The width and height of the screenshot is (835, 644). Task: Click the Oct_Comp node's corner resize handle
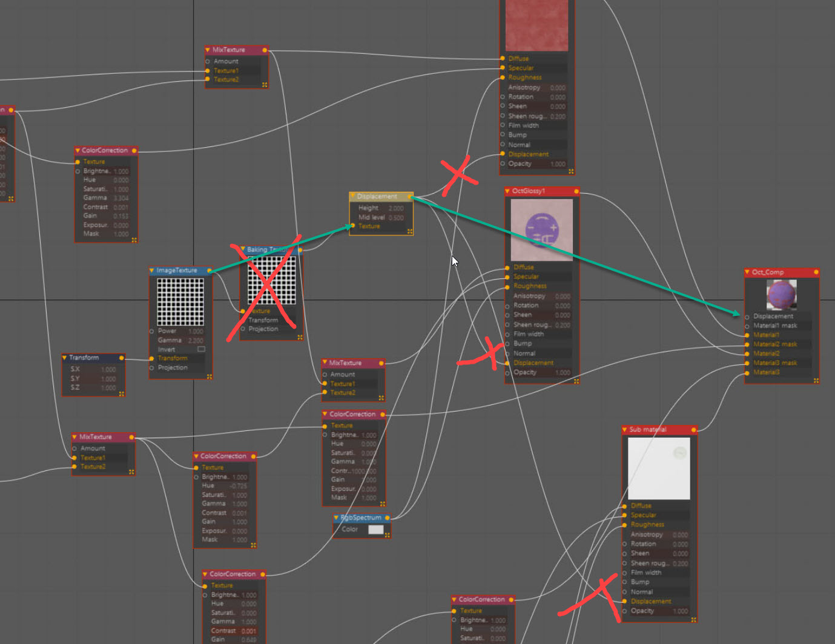coord(816,381)
